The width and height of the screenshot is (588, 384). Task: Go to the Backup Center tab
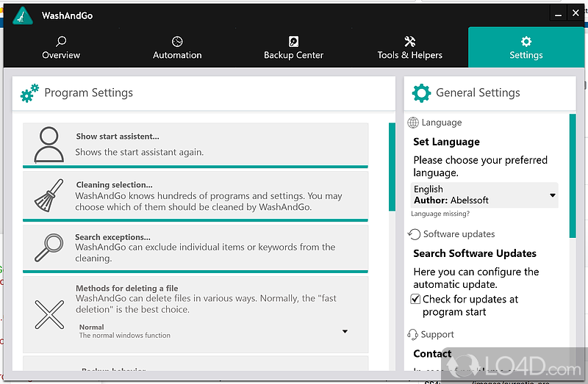293,47
